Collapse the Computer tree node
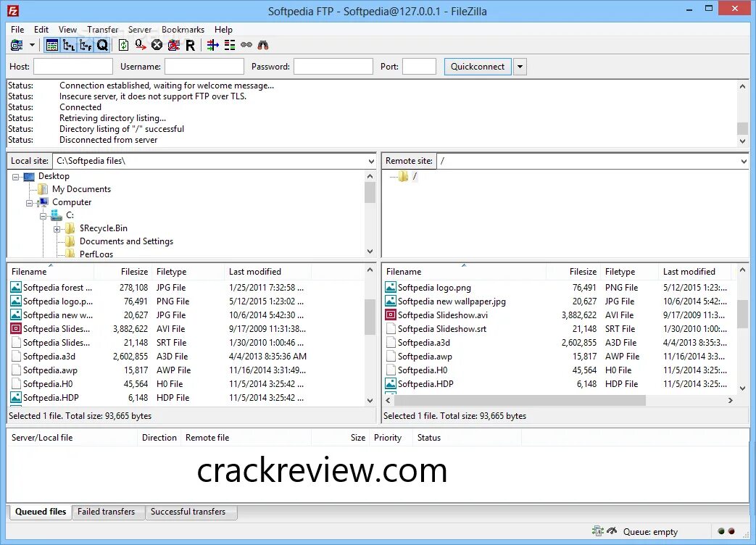 point(30,203)
